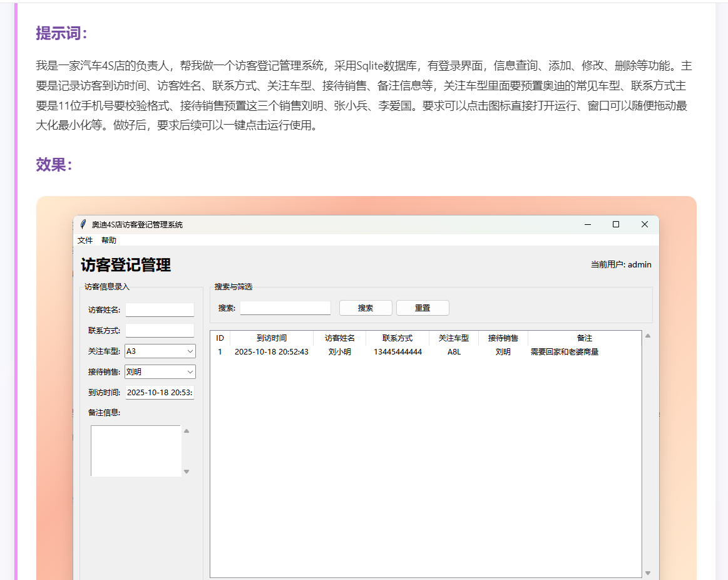Click the 搜索 button
This screenshot has width=728, height=580.
tap(366, 308)
